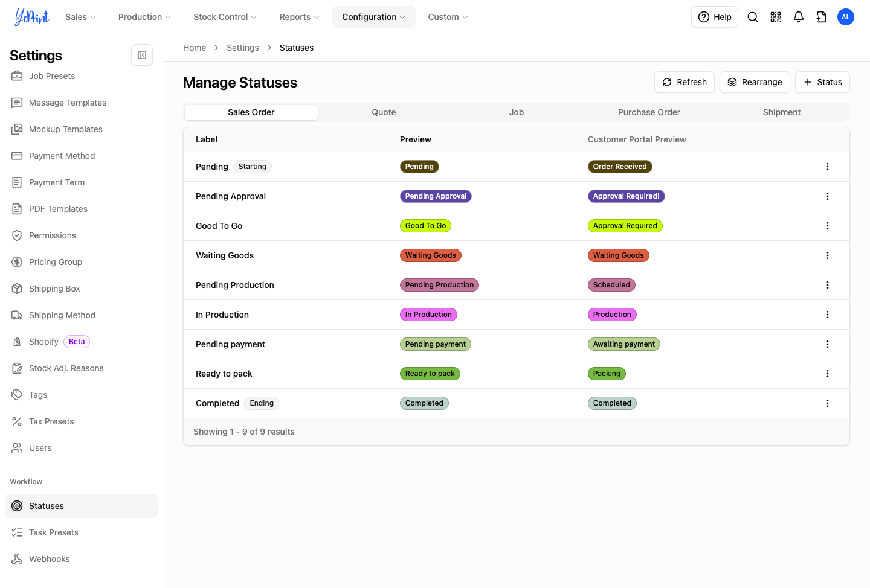This screenshot has height=588, width=870.
Task: Switch to the Quote tab
Action: [x=384, y=112]
